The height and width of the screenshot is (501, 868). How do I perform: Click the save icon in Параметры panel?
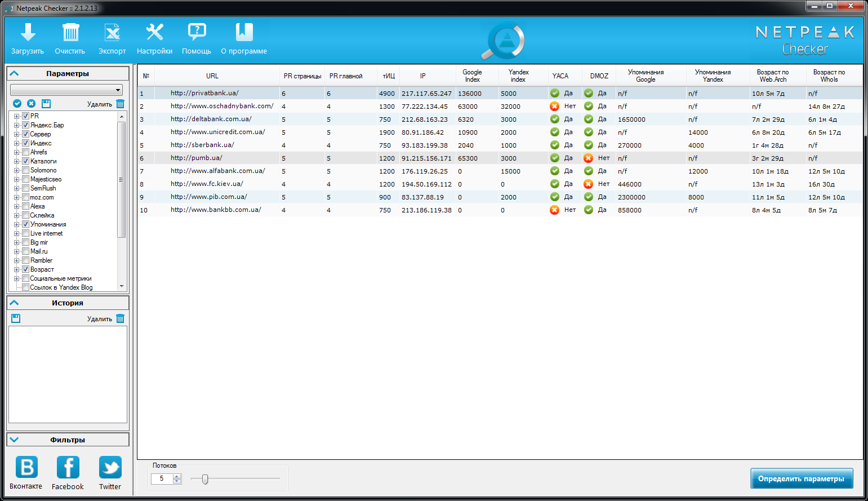pyautogui.click(x=46, y=103)
